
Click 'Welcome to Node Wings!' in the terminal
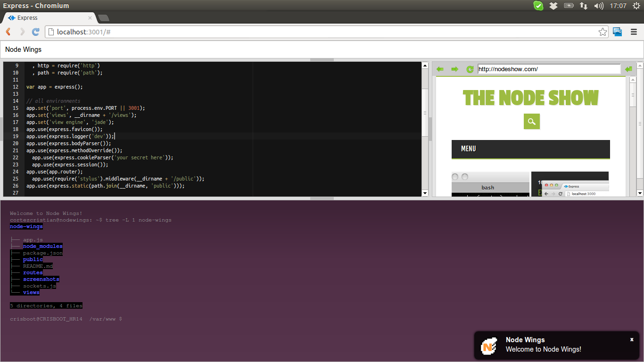46,214
